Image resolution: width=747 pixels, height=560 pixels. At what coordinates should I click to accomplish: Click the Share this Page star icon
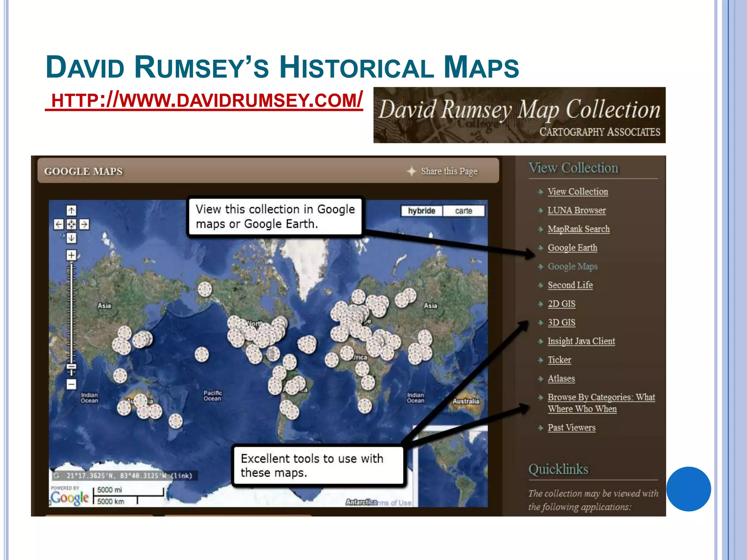(x=411, y=171)
